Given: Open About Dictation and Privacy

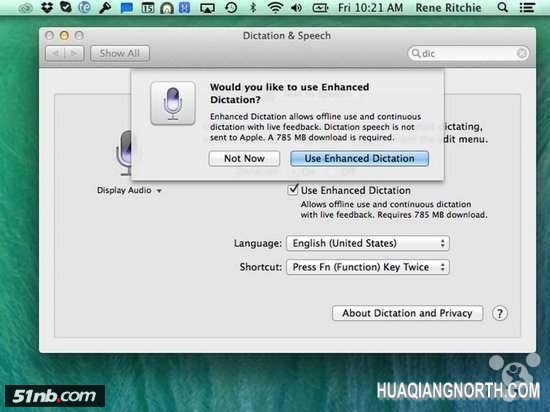Looking at the screenshot, I should tap(407, 313).
